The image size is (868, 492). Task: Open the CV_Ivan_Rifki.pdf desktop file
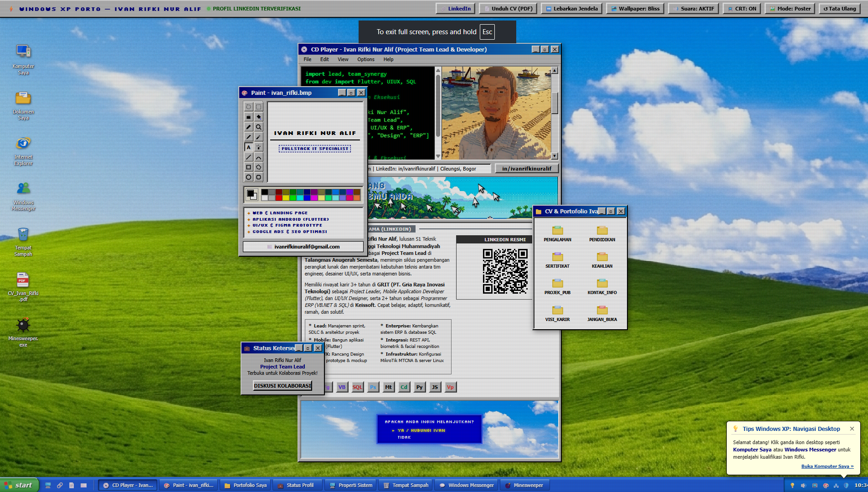(23, 287)
